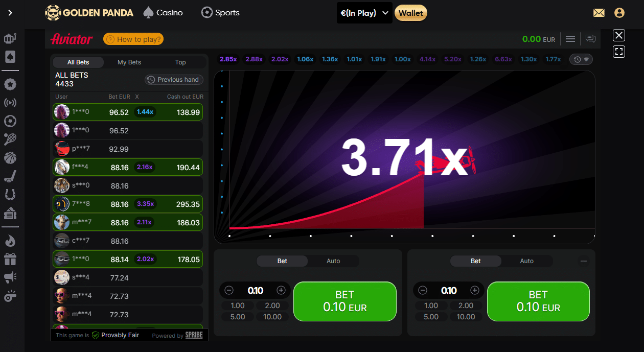Click the Golden Panda logo
644x352 pixels.
(89, 12)
